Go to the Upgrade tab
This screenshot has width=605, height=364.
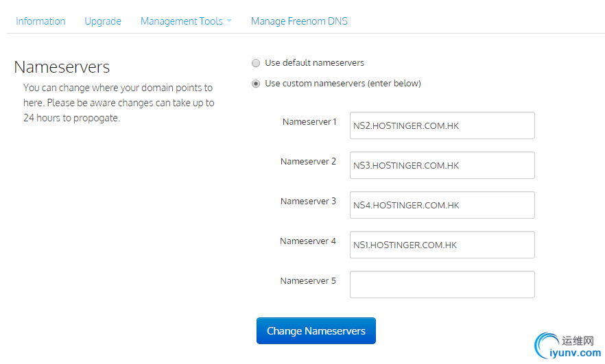(x=103, y=21)
